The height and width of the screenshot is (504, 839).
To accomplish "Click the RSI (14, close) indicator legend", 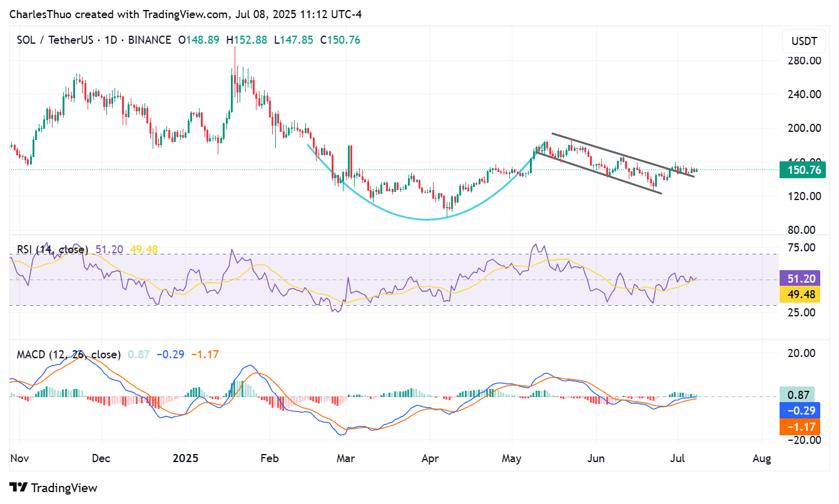I will pos(53,249).
